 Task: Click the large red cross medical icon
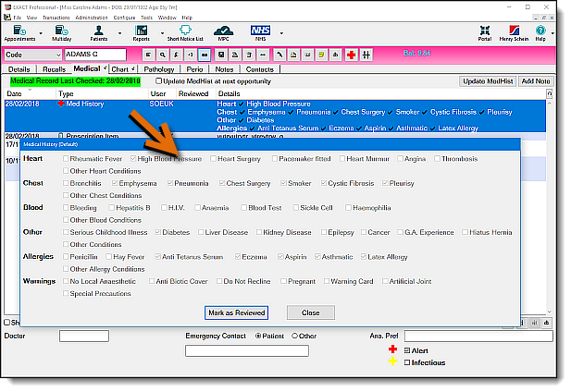351,55
